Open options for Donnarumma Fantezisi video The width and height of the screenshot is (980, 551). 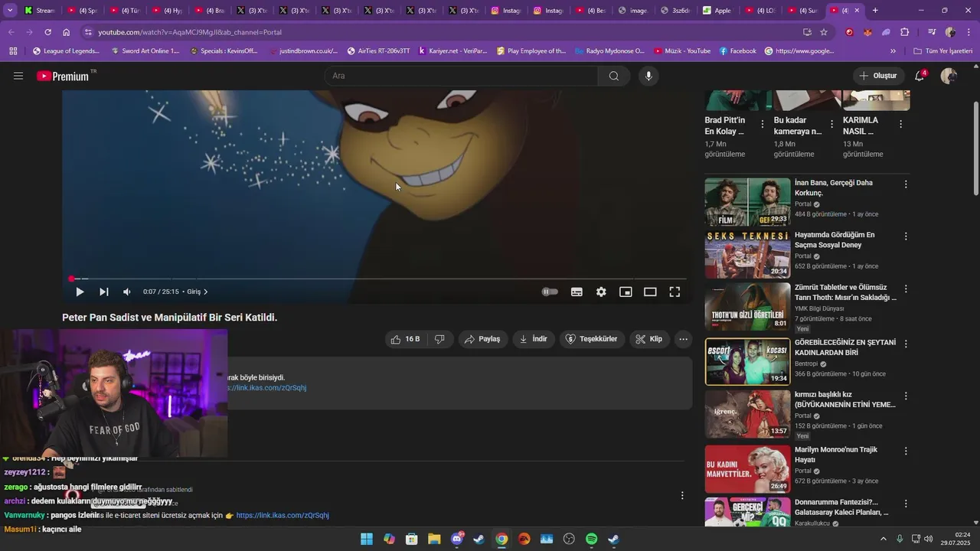pos(906,504)
